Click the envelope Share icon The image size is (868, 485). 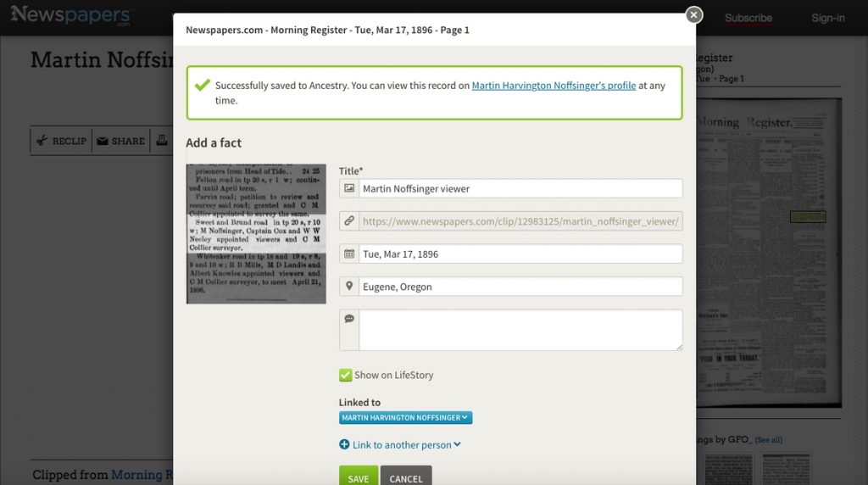(103, 141)
